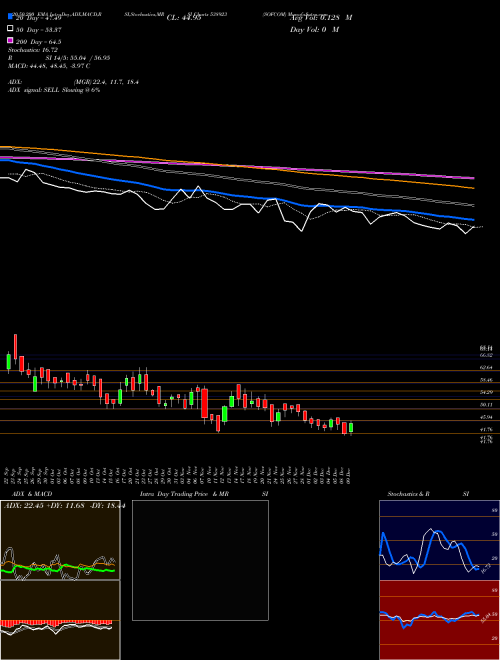Click the 'CL: 44.95' closing price
Viewport: 500px width, 660px height.
point(184,18)
